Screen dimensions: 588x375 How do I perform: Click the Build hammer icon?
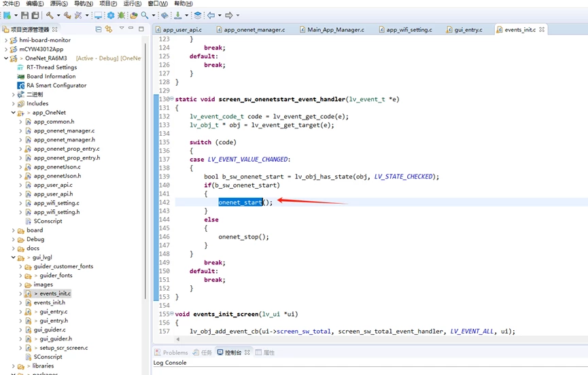50,16
